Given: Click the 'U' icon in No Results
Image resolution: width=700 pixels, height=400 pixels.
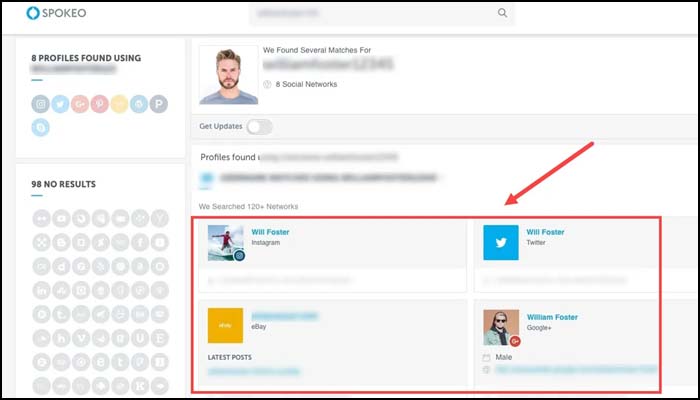Looking at the screenshot, I should [x=140, y=338].
